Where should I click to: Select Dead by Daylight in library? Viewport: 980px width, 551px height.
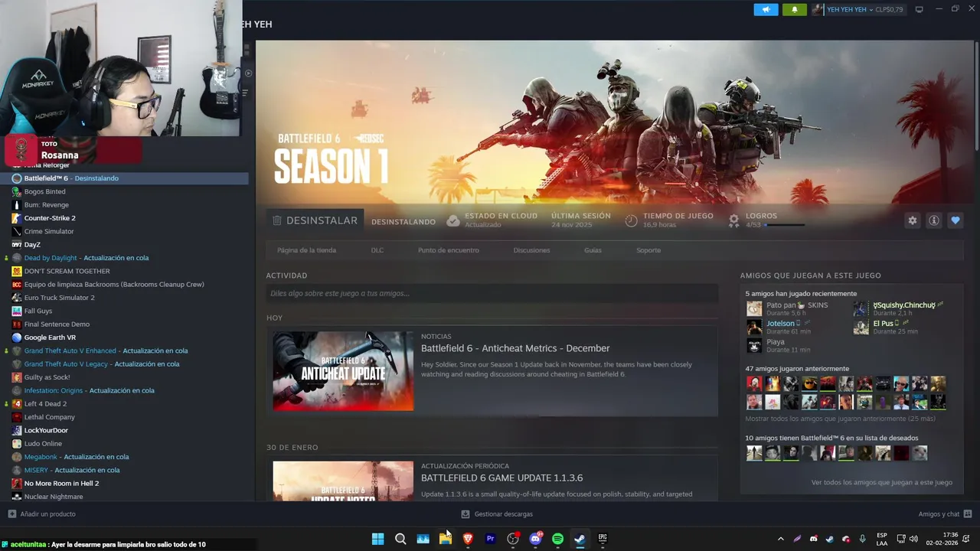(124, 258)
